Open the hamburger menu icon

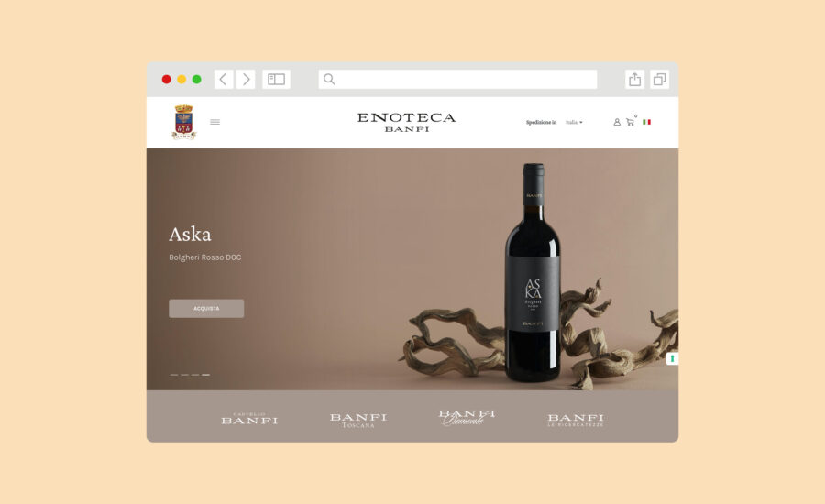click(214, 122)
